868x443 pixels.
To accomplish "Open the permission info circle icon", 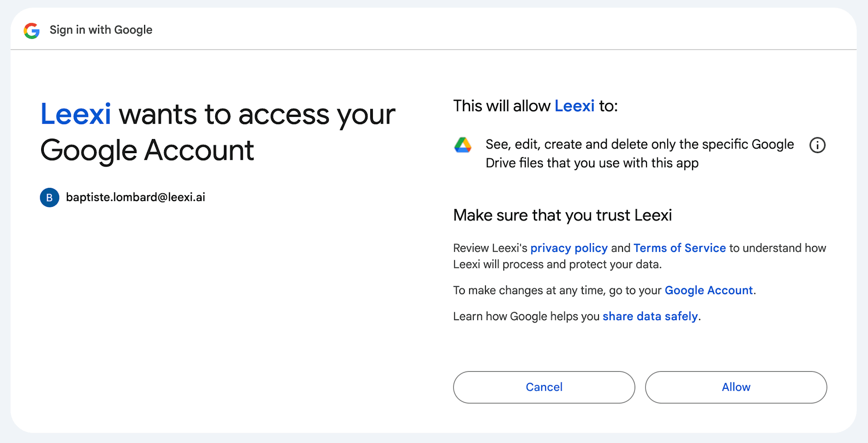I will tap(817, 145).
